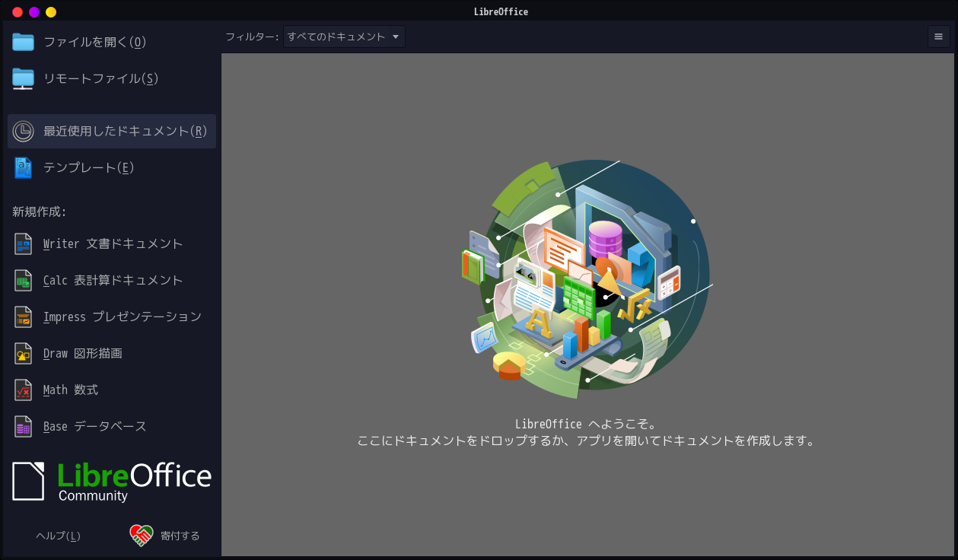Image resolution: width=958 pixels, height=560 pixels.
Task: Click the Draw drawing icon
Action: point(23,353)
